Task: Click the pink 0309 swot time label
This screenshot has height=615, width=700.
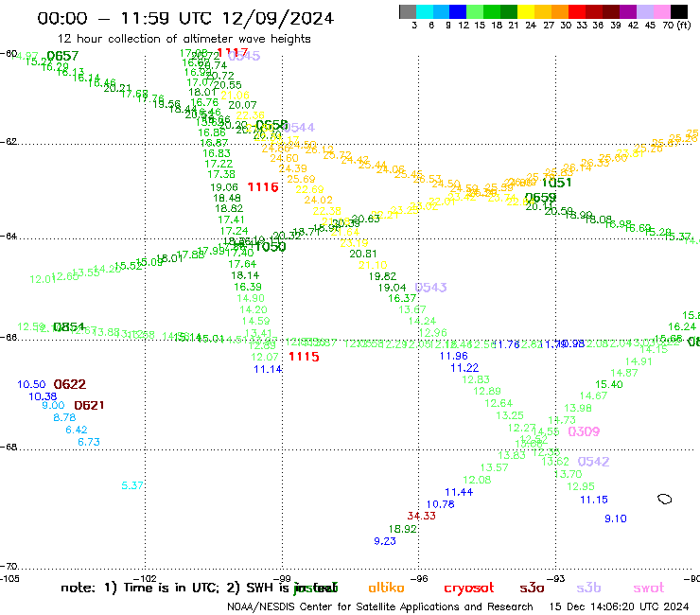Action: (x=584, y=431)
